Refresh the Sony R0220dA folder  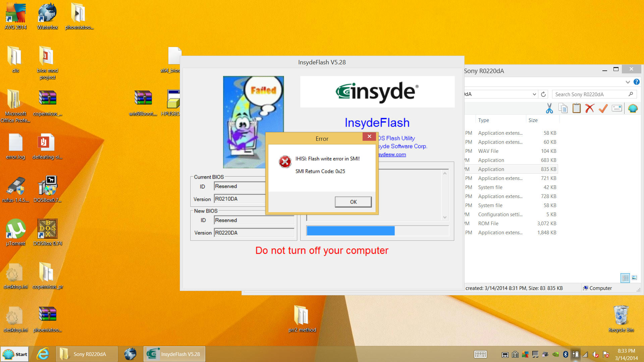tap(543, 94)
